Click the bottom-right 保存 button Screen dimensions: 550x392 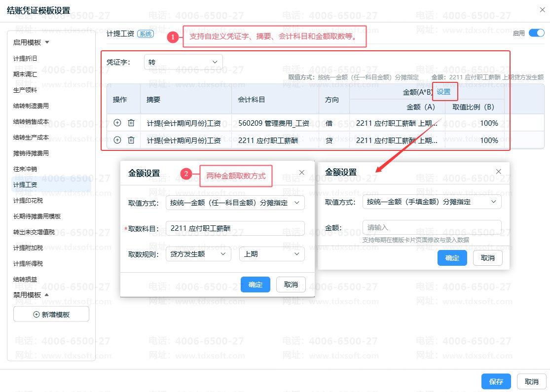click(496, 382)
